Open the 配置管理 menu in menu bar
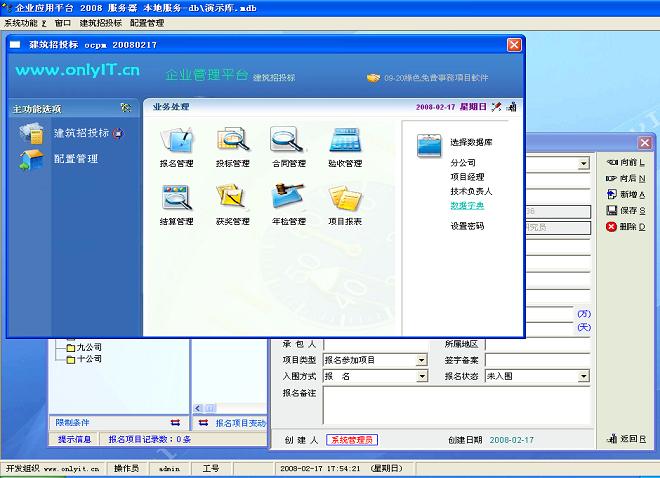 [x=147, y=22]
